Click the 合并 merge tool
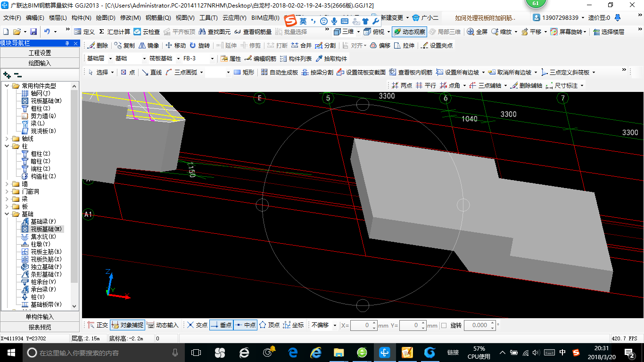644x362 pixels. [x=301, y=45]
